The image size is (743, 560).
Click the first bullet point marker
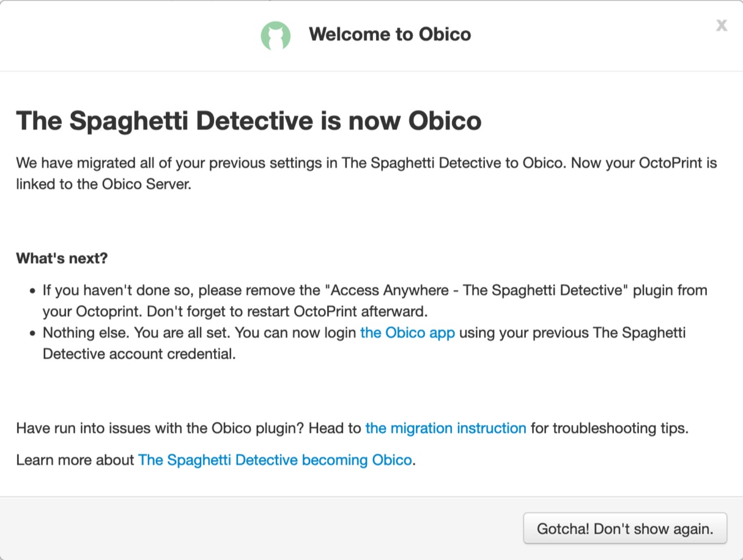point(32,291)
